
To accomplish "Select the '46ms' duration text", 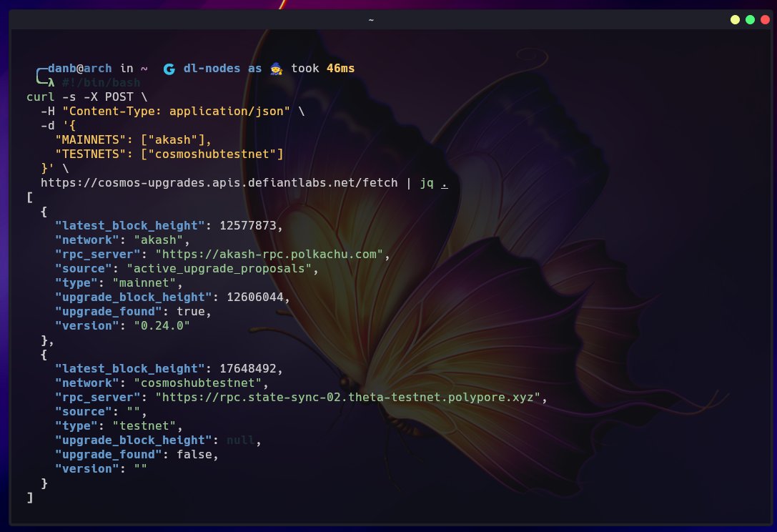I will click(x=340, y=69).
